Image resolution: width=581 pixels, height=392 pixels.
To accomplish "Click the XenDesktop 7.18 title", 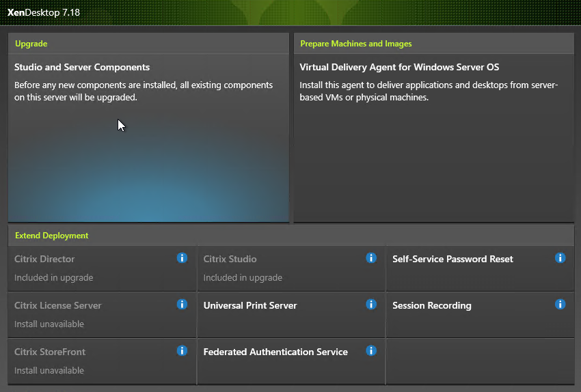I will pos(43,12).
